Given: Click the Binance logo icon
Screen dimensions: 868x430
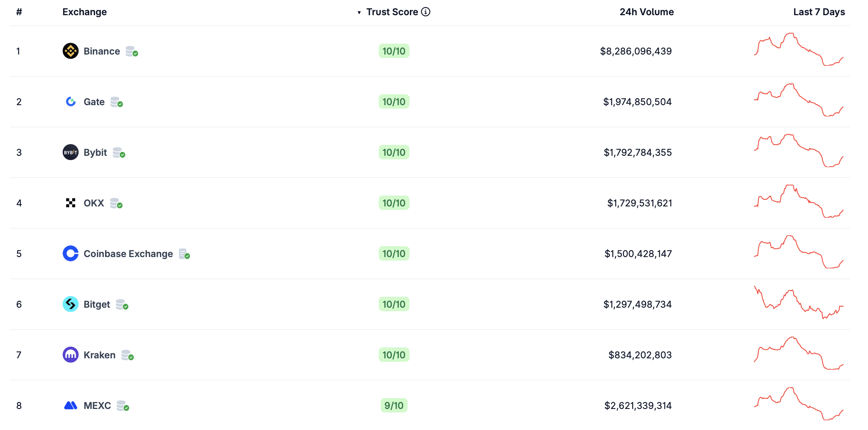Looking at the screenshot, I should coord(70,51).
